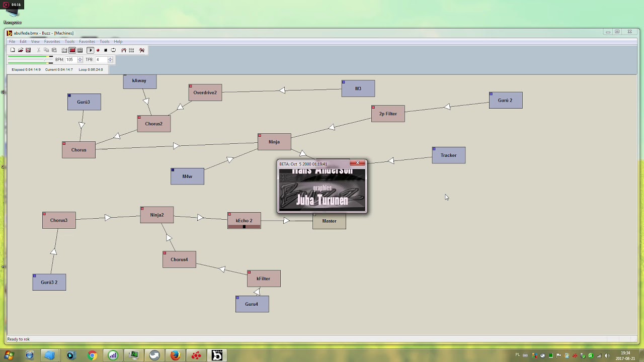This screenshot has height=362, width=644.
Task: Save the song using the floppy icon
Action: point(28,50)
